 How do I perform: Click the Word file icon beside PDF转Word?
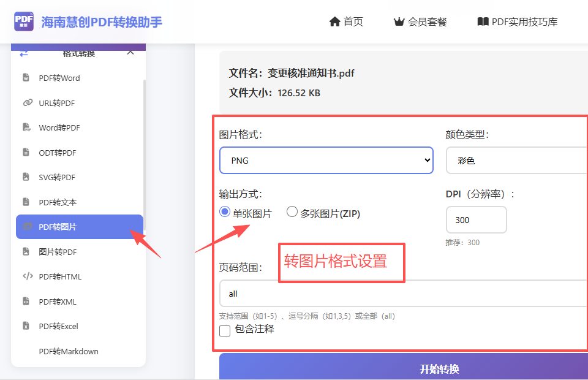click(26, 78)
